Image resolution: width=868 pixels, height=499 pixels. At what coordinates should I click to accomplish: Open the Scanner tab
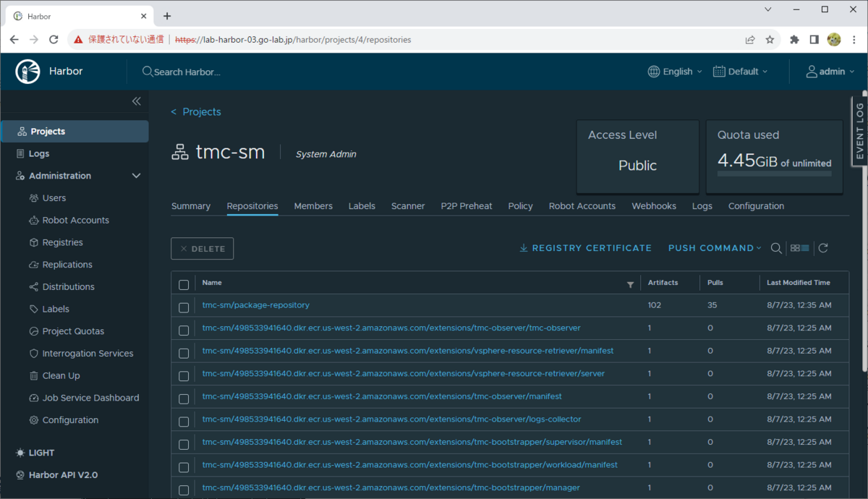coord(408,206)
